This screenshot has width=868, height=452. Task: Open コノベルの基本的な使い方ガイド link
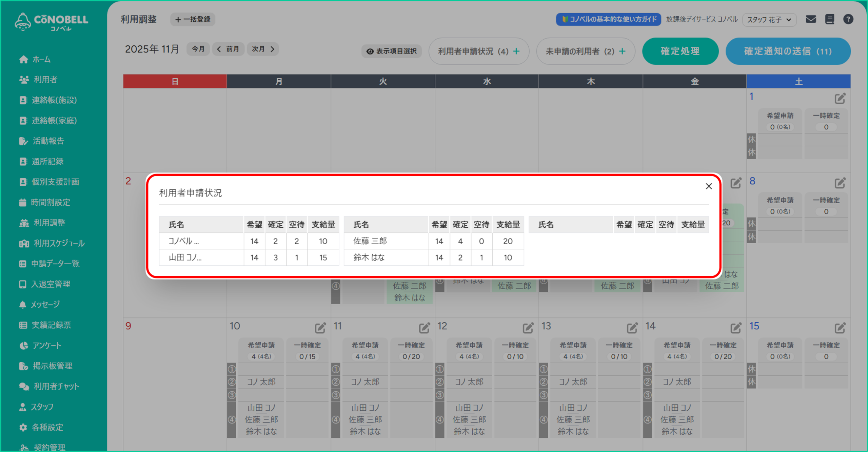tap(608, 19)
